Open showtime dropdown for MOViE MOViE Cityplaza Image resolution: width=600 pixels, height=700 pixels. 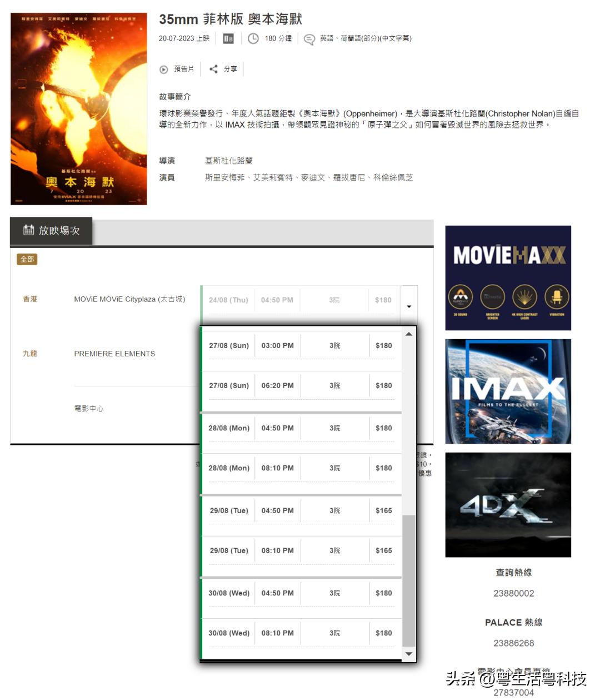[x=409, y=306]
